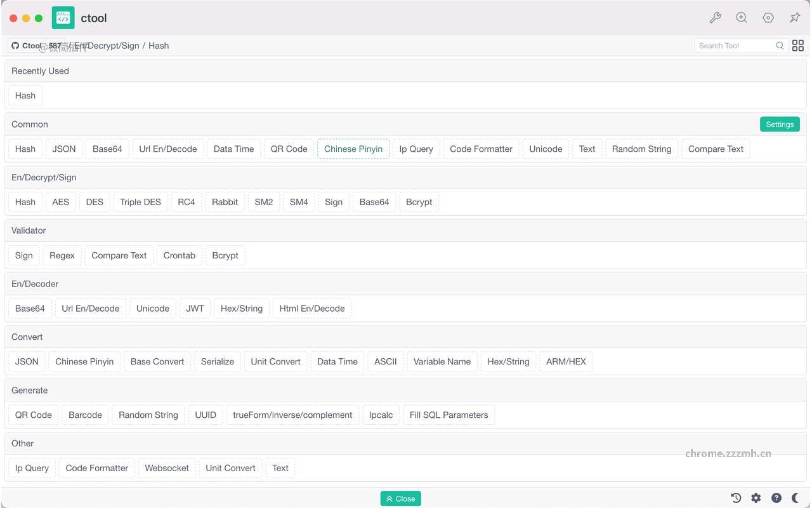
Task: Open Url En/Decode in the Common section
Action: click(x=168, y=149)
